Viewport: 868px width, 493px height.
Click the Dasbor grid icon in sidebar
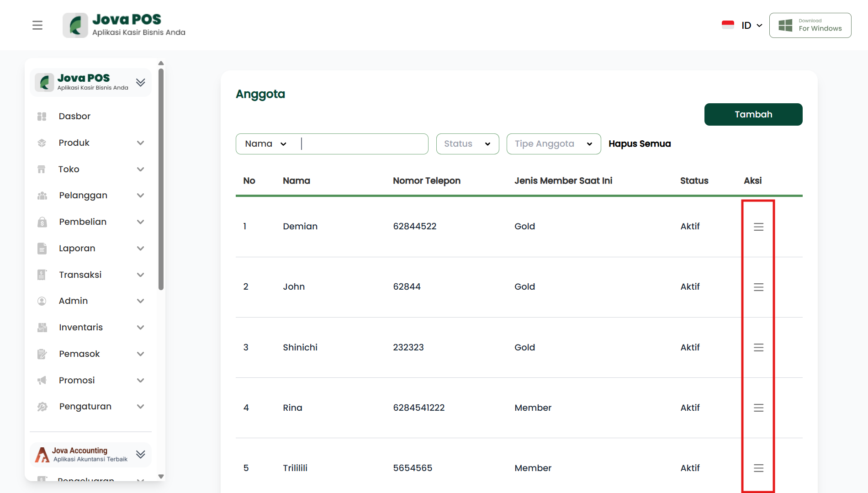click(42, 117)
